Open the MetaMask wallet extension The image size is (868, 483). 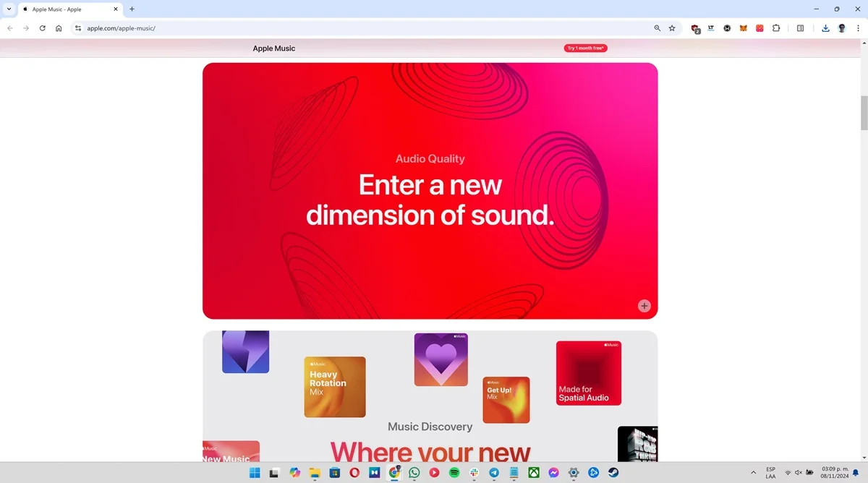click(743, 27)
